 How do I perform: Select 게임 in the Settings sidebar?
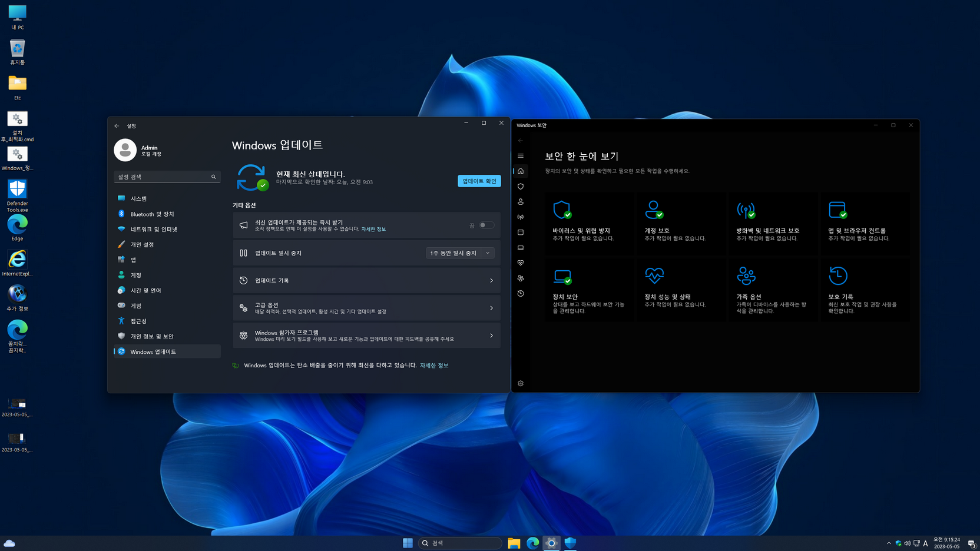coord(167,306)
